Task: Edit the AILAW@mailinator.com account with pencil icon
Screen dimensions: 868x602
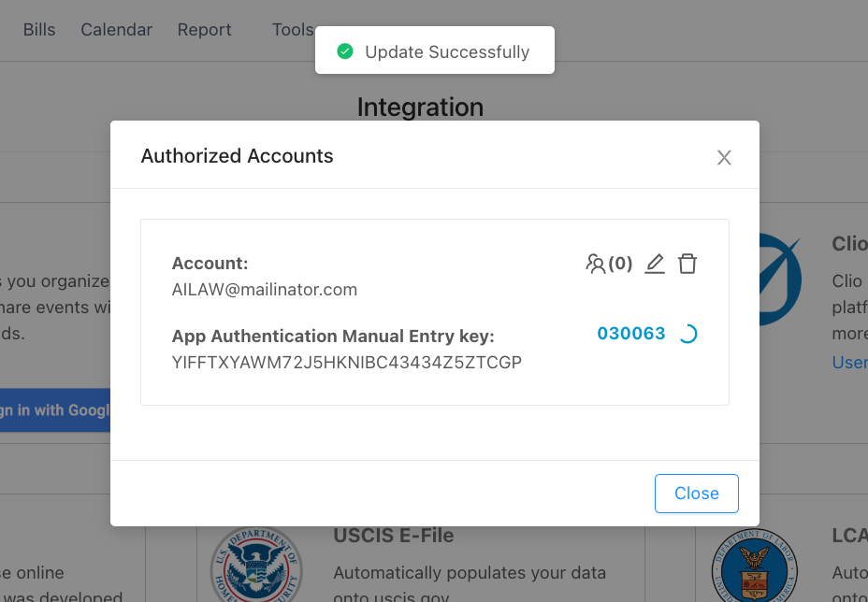Action: pos(655,264)
